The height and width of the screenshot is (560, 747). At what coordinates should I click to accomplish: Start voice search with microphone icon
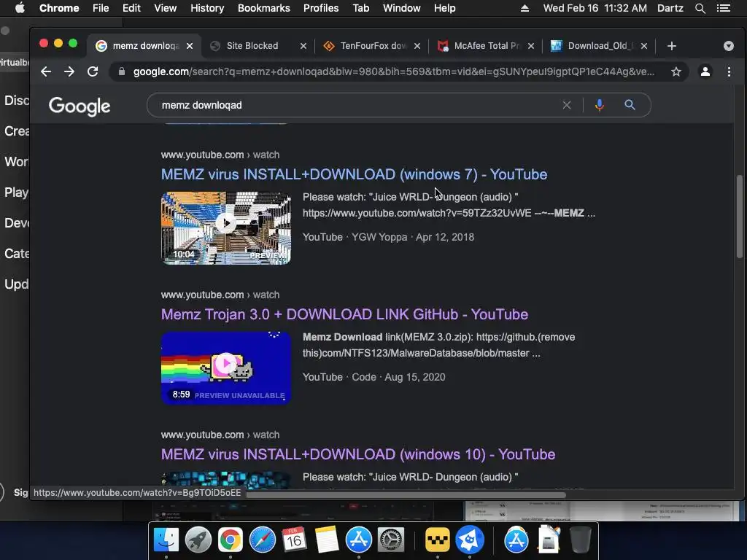pos(600,105)
